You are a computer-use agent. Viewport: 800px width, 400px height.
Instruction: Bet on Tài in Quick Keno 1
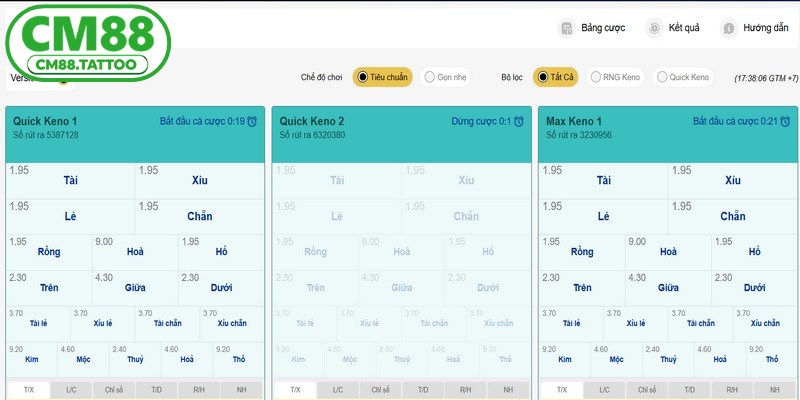coord(70,180)
